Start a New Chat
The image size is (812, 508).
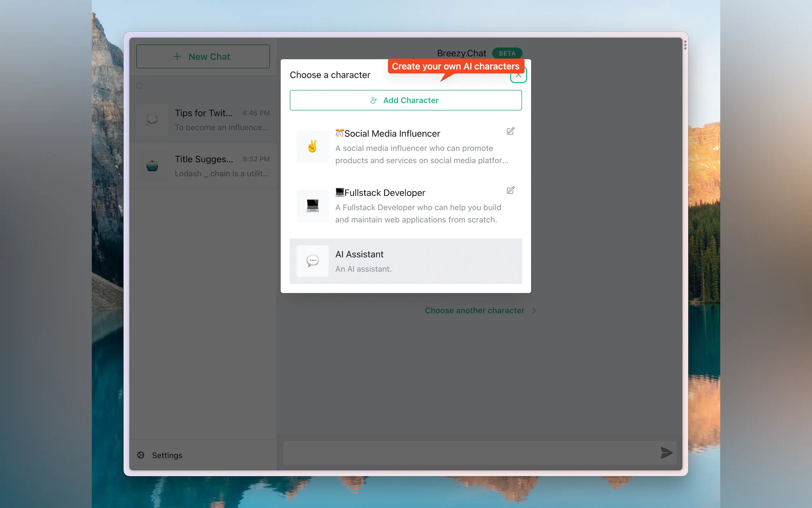(203, 56)
